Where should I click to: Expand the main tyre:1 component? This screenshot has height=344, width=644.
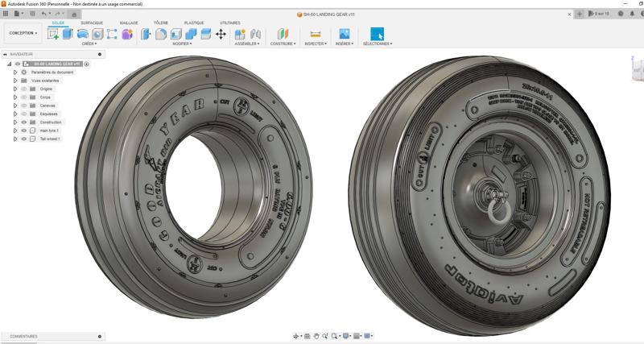pyautogui.click(x=15, y=131)
